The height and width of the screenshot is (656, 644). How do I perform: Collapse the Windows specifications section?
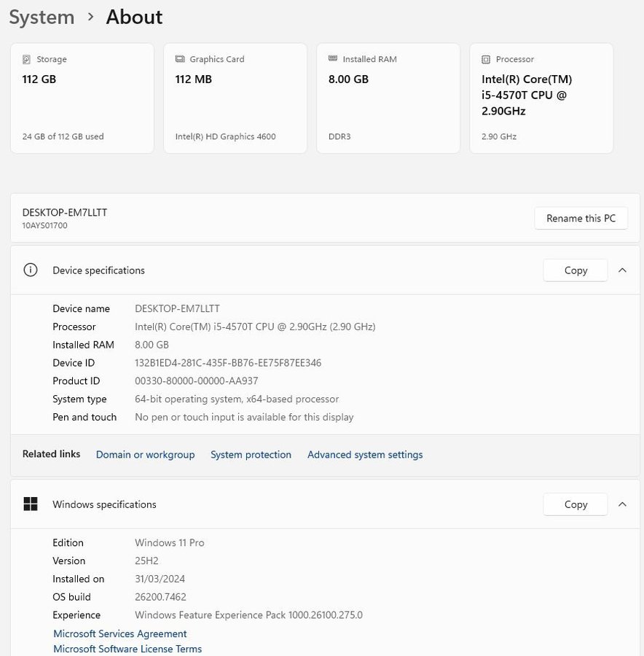[x=622, y=504]
